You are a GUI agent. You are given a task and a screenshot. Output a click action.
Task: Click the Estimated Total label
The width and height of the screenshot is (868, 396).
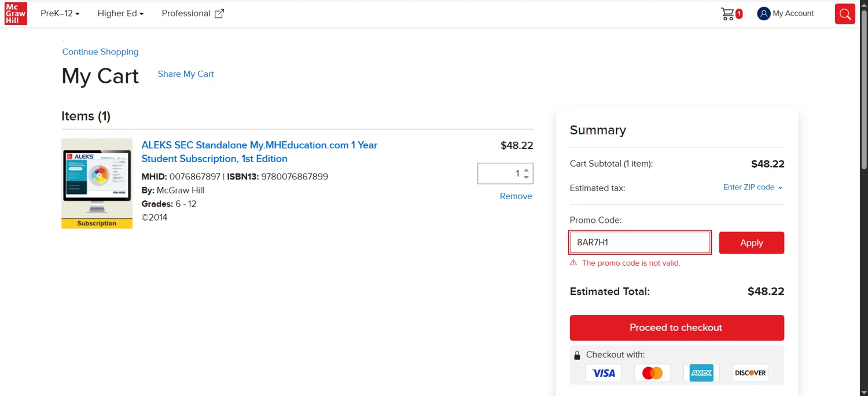[x=609, y=291]
